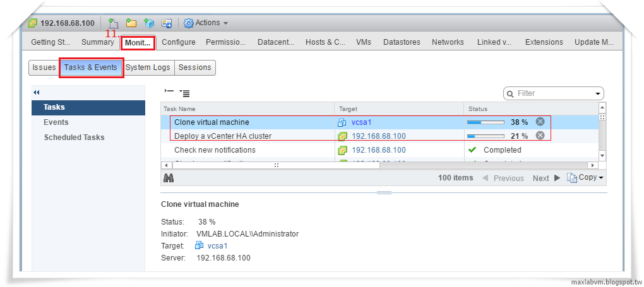Viewport: 644px width, 287px height.
Task: Click the new datacenter toolbar icon
Action: click(148, 23)
